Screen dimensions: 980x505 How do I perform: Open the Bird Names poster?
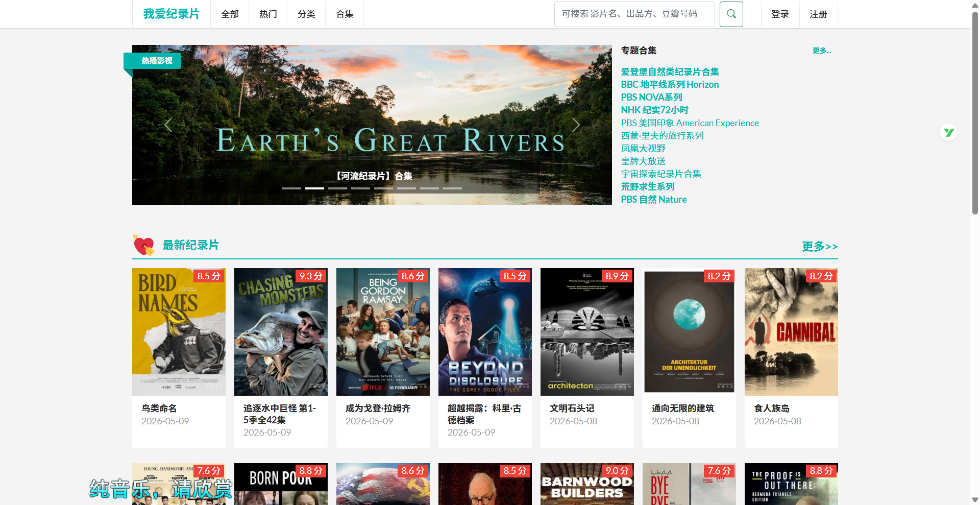[179, 332]
